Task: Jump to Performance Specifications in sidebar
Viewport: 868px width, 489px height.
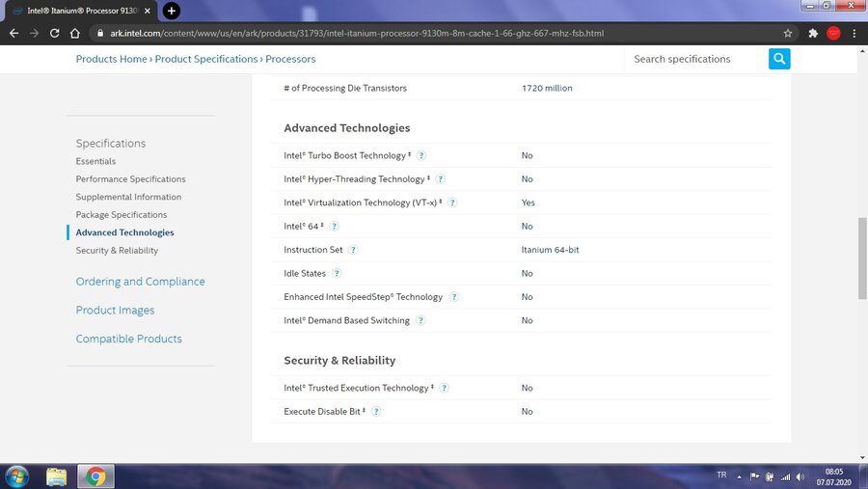Action: pos(130,178)
